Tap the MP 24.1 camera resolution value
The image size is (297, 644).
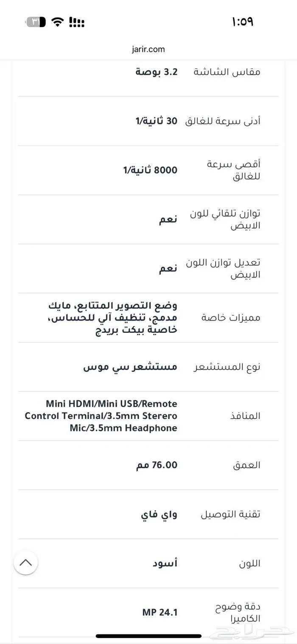pyautogui.click(x=160, y=612)
